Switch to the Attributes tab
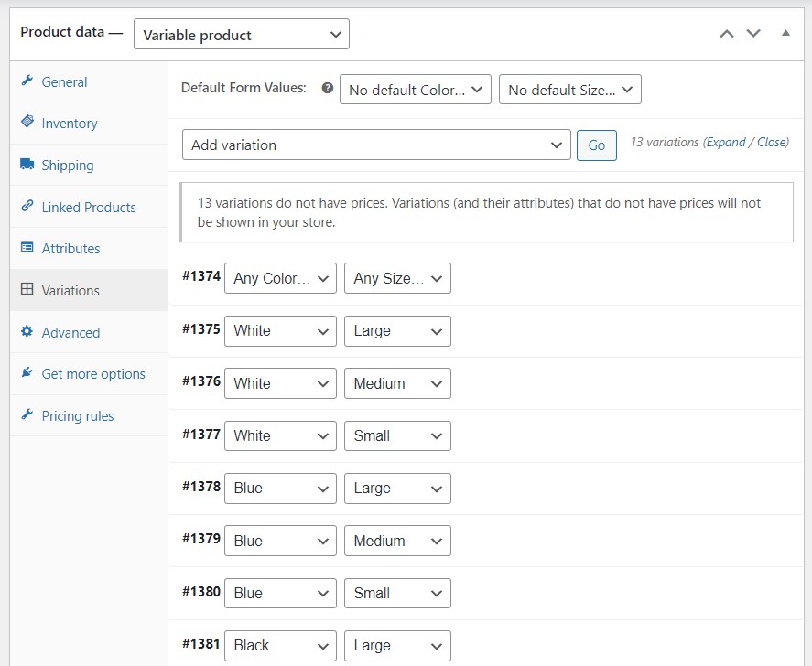Screen dimensions: 812x666 point(89,249)
